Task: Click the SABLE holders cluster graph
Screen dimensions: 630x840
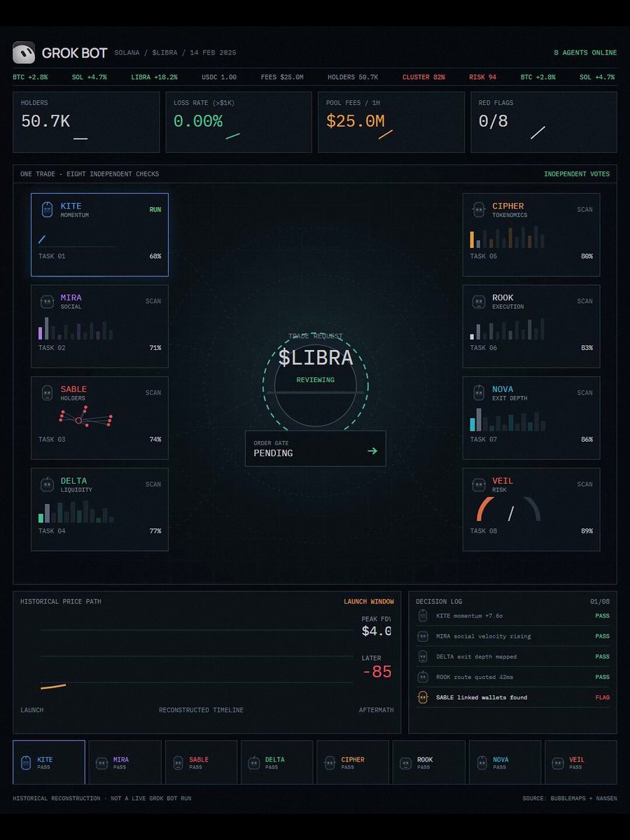Action: coord(85,416)
